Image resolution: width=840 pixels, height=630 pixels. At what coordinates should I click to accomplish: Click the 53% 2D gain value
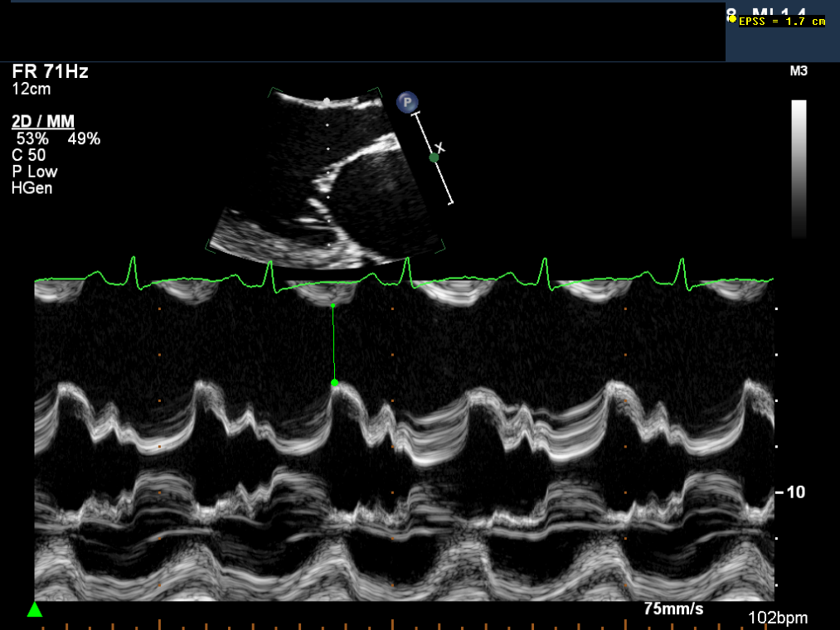[32, 139]
